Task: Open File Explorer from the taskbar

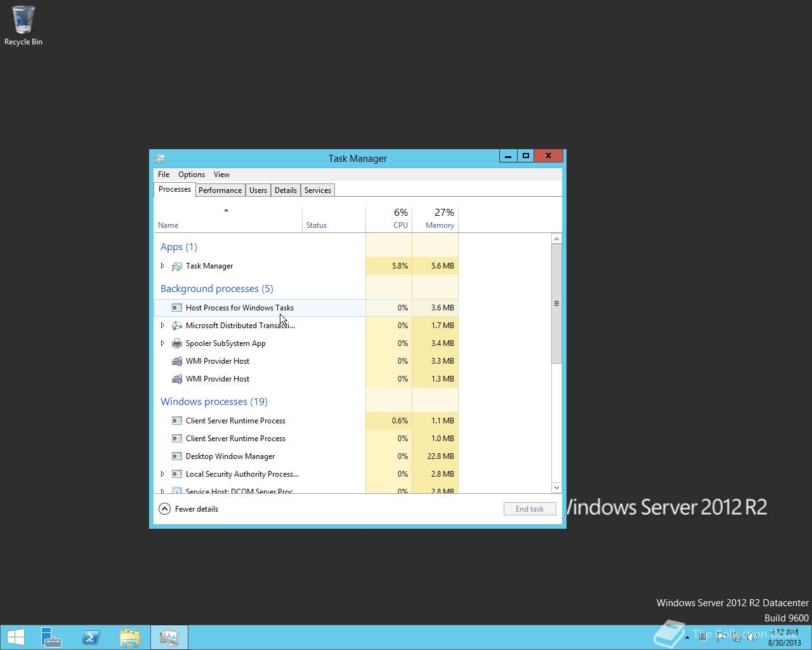Action: click(x=130, y=637)
